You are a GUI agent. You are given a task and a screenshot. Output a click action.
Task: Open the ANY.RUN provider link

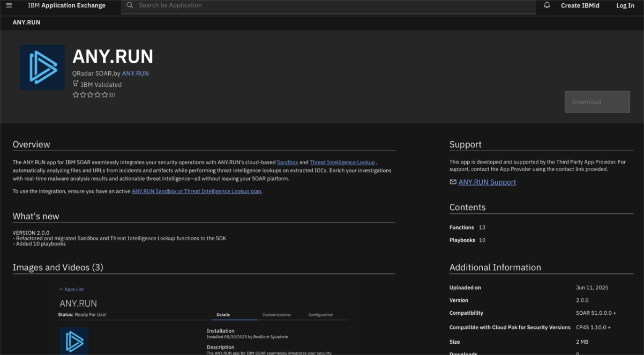coord(135,73)
